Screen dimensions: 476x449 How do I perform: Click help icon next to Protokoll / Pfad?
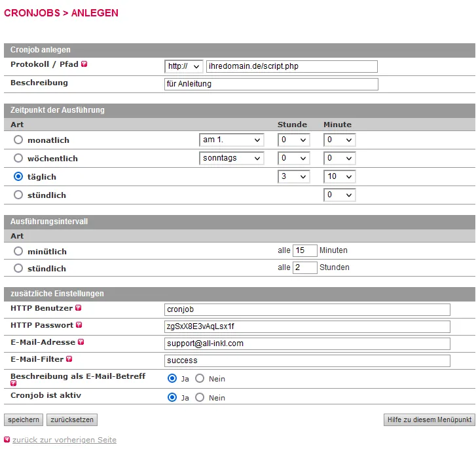[x=84, y=64]
